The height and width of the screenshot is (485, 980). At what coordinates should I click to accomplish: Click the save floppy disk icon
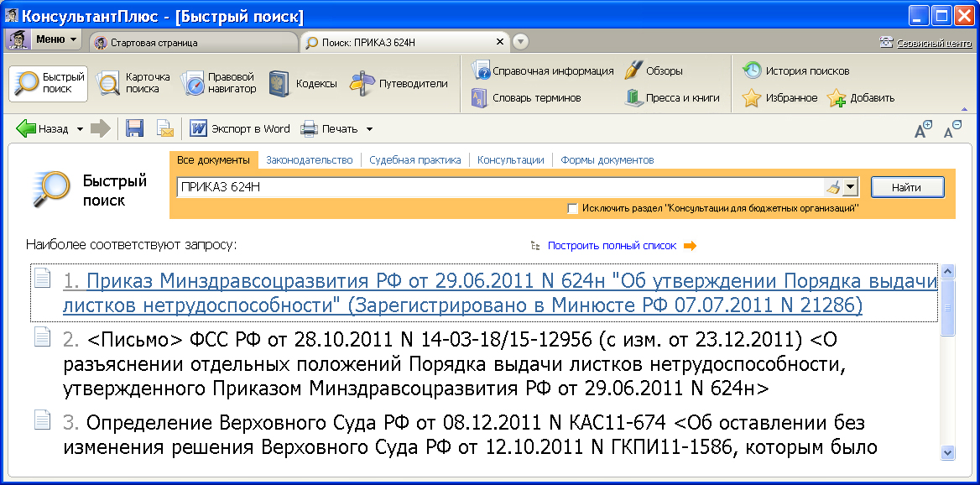click(x=134, y=128)
